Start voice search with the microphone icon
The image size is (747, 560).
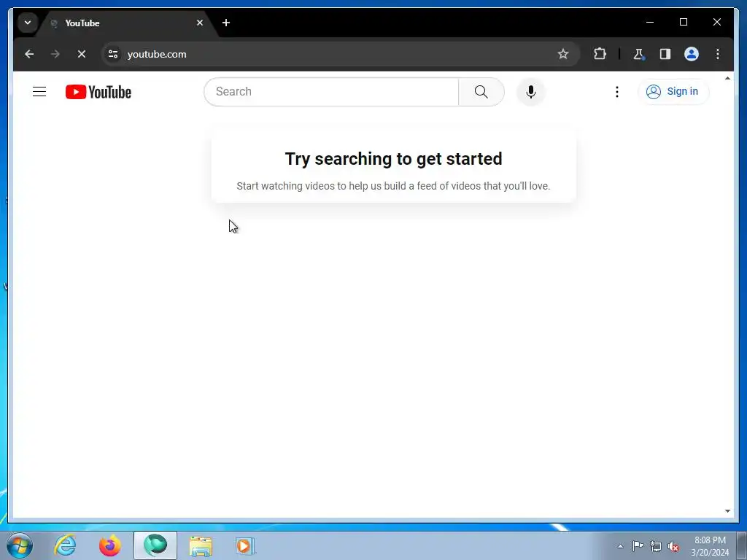531,91
